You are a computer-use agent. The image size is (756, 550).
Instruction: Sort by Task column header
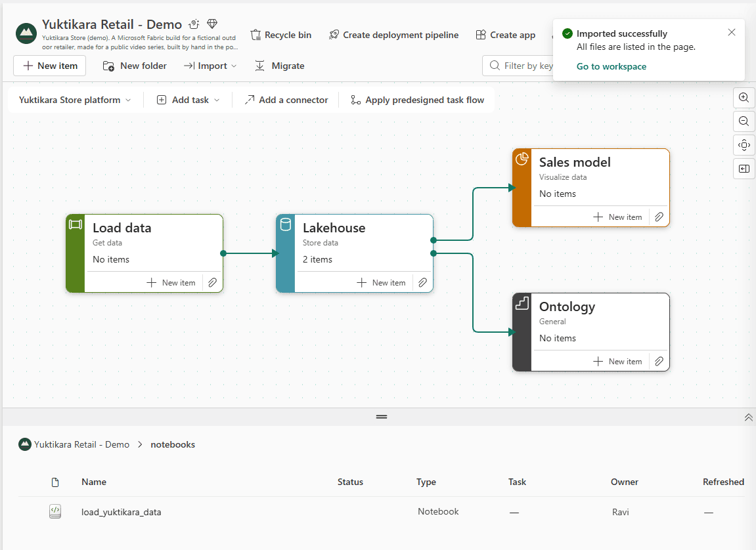[x=517, y=482]
